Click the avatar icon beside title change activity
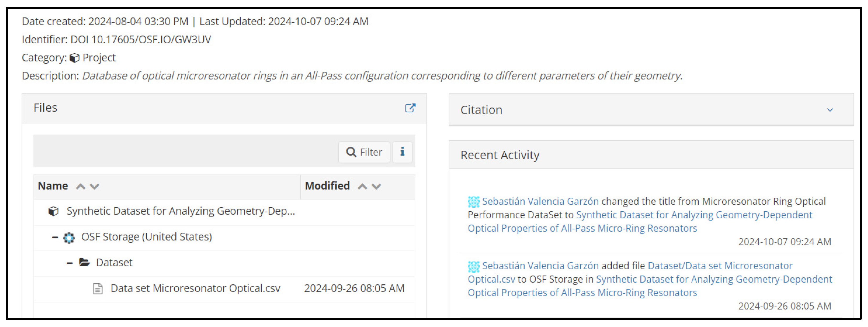This screenshot has width=868, height=327. pos(473,202)
